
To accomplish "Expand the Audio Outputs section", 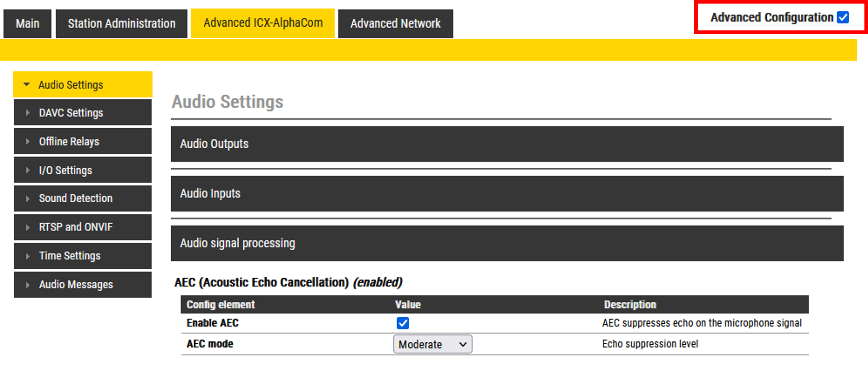I will (x=507, y=144).
